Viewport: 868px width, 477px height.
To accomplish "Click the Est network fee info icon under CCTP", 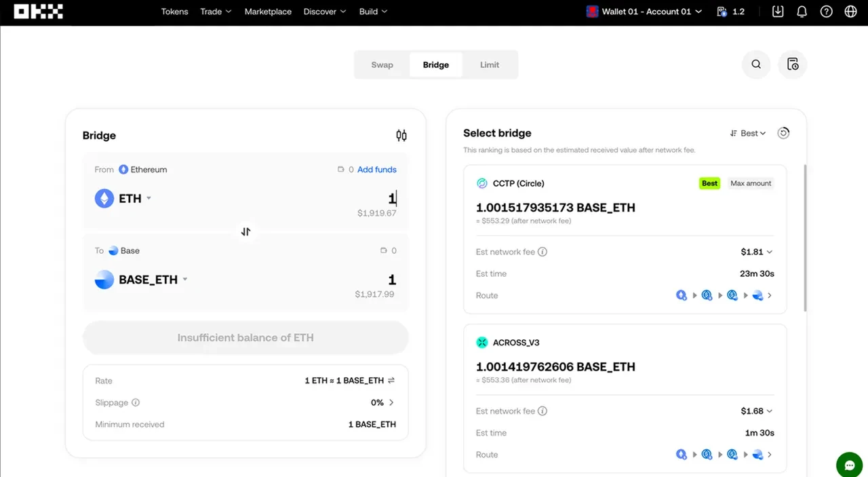I will [542, 252].
